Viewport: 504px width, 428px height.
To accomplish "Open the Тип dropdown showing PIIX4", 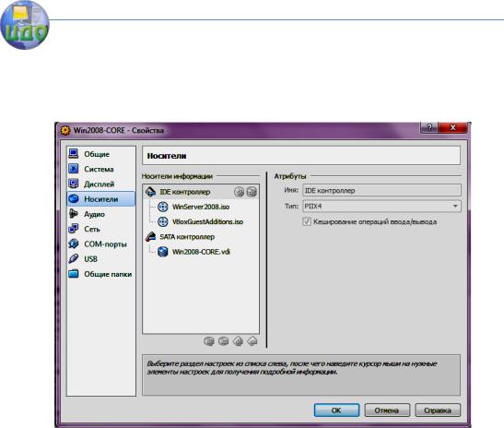I will coord(381,206).
